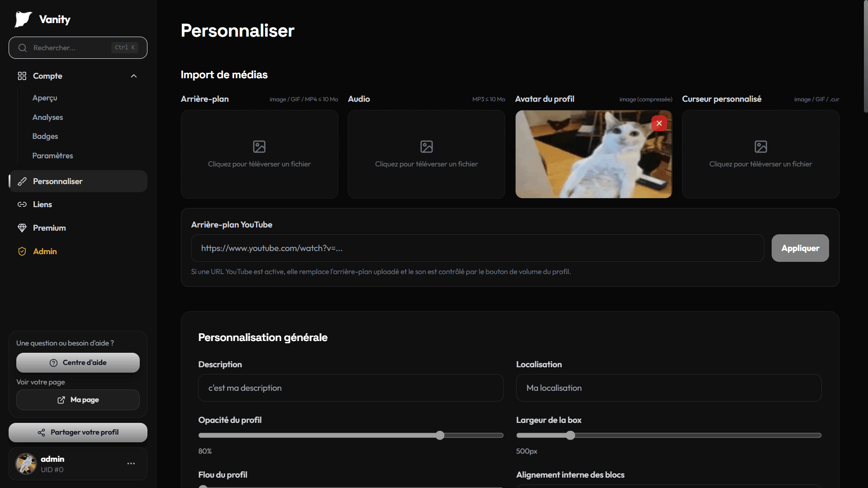Click the Premium diamond icon
Image resolution: width=868 pixels, height=488 pixels.
[22, 228]
